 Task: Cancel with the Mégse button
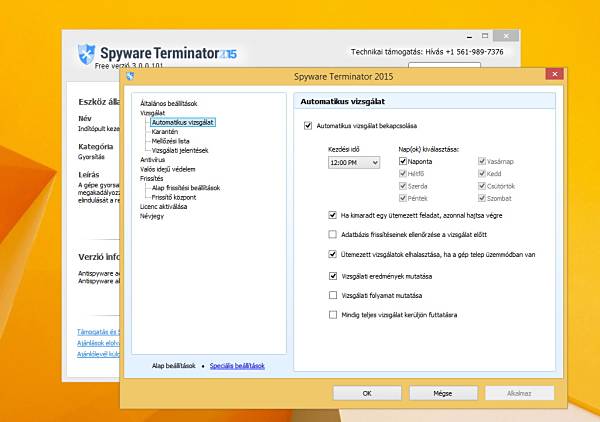coord(443,393)
